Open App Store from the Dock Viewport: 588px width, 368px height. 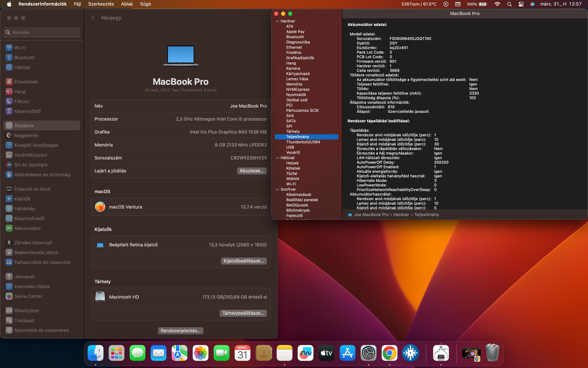pyautogui.click(x=348, y=353)
